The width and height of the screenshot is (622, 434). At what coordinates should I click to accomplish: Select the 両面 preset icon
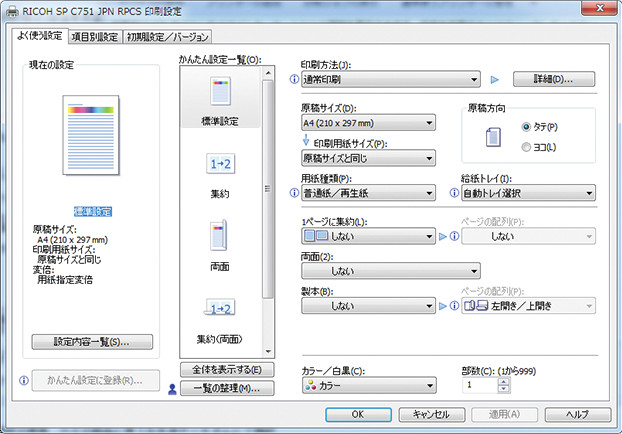coord(219,236)
